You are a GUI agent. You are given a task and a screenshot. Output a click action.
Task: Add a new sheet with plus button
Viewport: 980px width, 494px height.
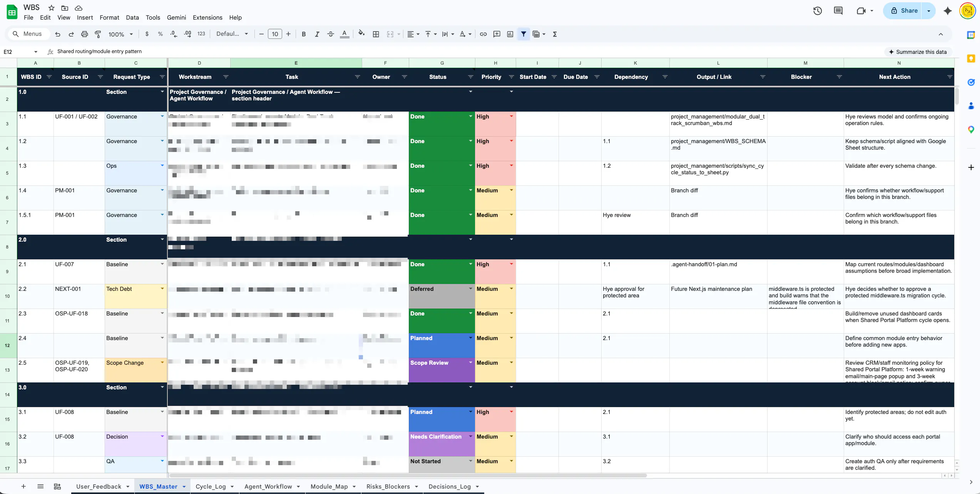[x=23, y=486]
